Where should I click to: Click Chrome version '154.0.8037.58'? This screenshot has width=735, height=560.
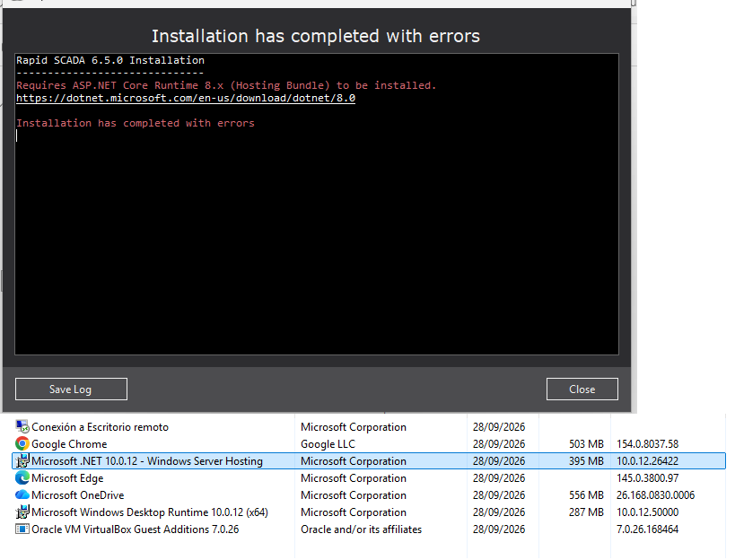(x=648, y=444)
